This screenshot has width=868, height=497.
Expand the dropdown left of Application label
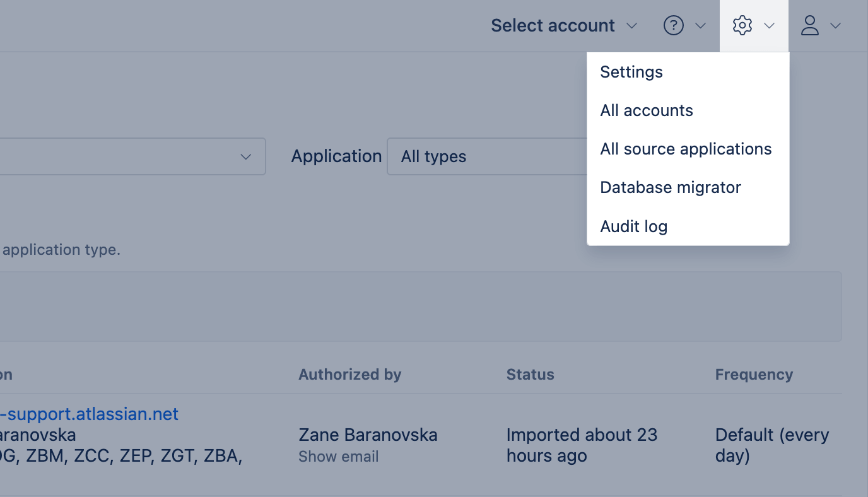click(246, 156)
